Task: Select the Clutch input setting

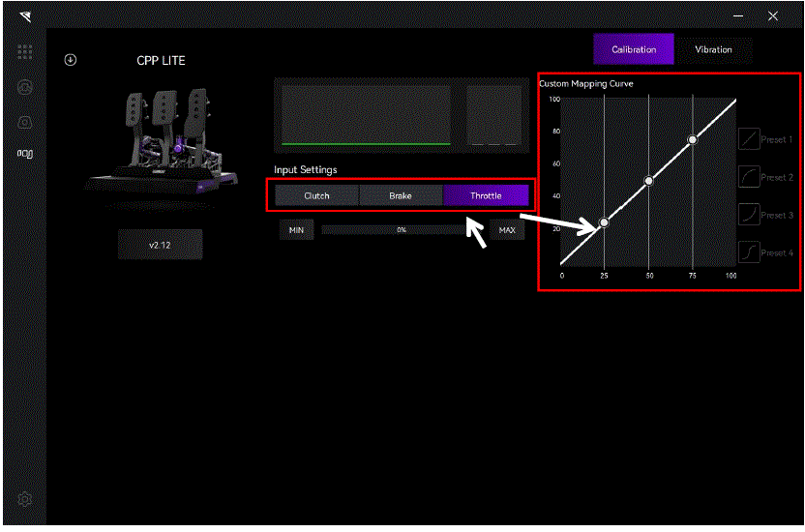Action: point(316,195)
